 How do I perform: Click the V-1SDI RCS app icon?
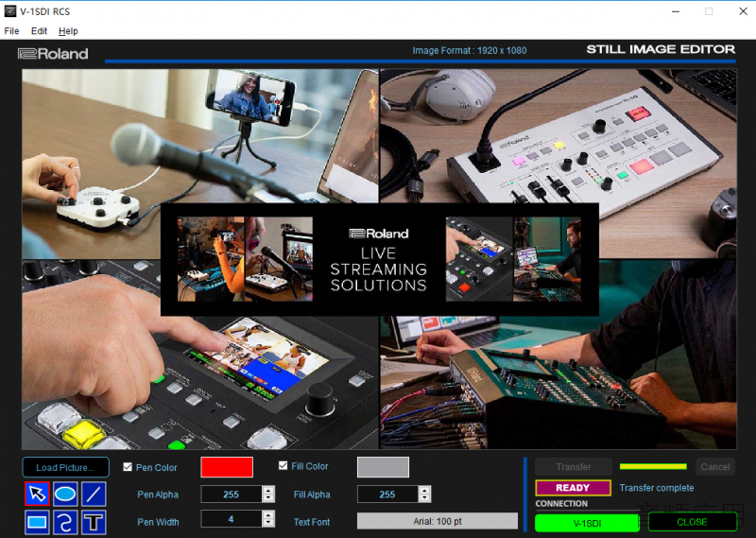click(x=9, y=11)
